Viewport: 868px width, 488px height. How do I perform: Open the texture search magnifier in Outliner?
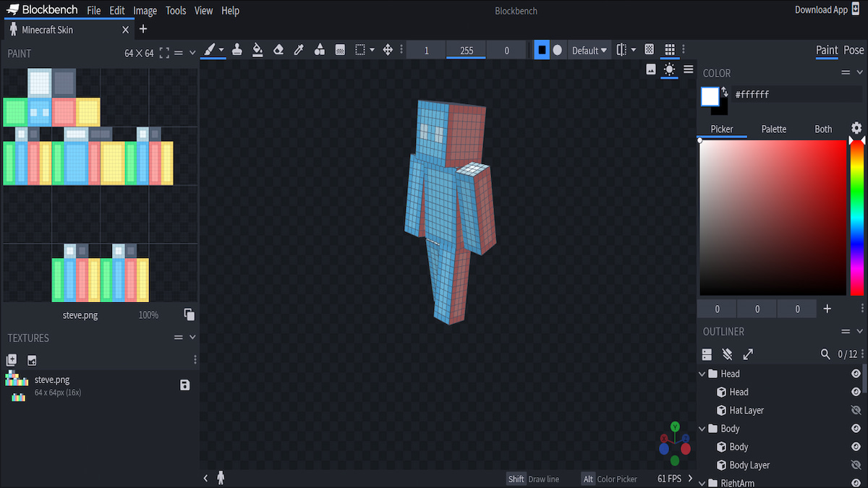coord(825,354)
